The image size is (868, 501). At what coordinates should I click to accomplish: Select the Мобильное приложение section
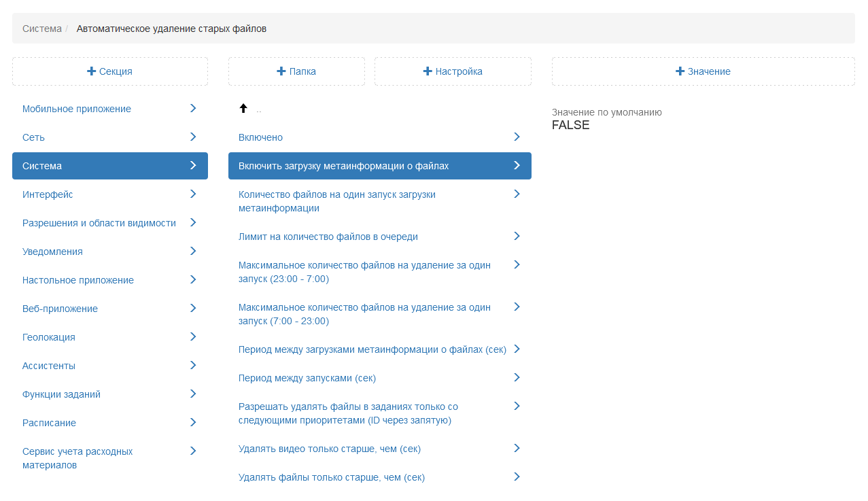(x=77, y=109)
